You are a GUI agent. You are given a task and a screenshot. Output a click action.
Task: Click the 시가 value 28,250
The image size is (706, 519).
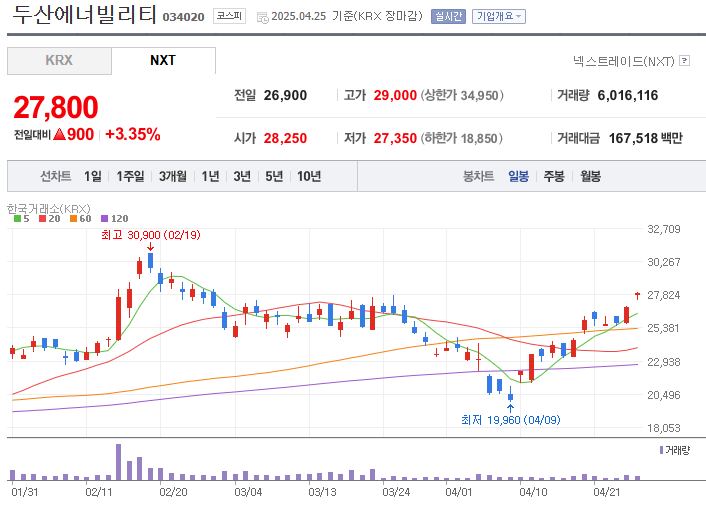pos(285,138)
